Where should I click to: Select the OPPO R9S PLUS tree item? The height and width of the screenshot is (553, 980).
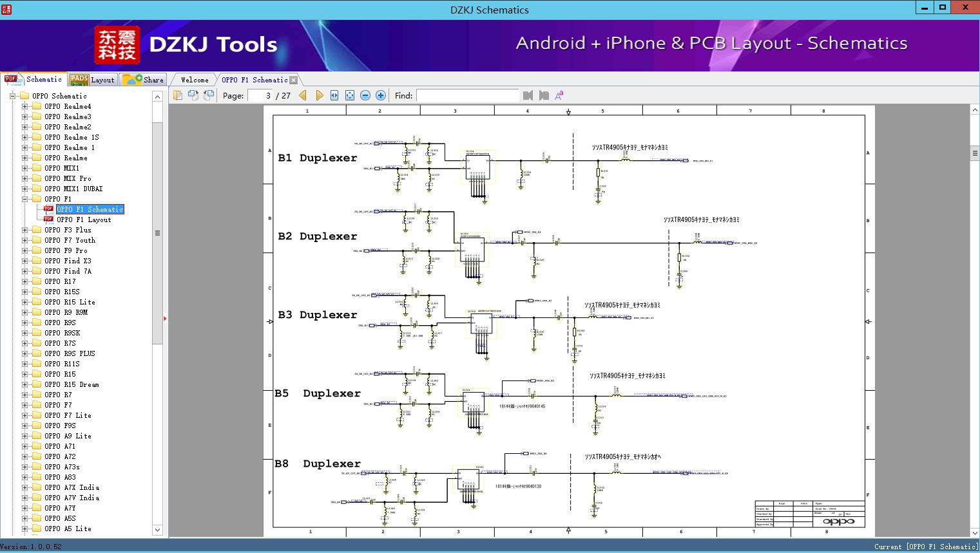tap(70, 353)
